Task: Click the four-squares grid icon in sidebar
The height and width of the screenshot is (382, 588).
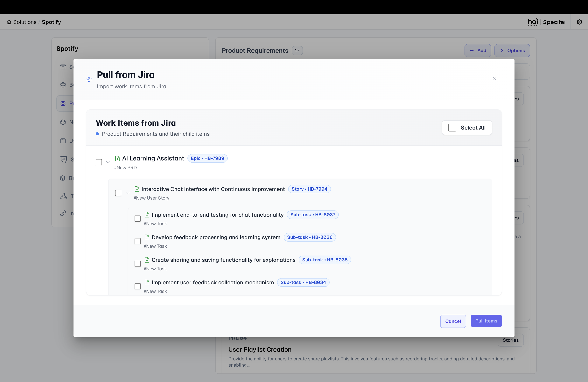Action: (63, 103)
